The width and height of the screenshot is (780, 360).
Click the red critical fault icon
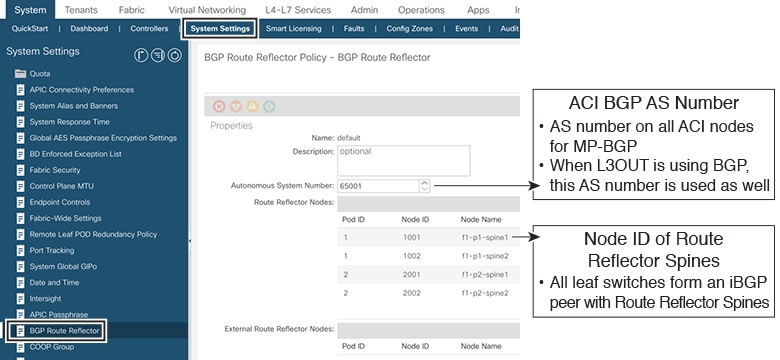pyautogui.click(x=219, y=106)
